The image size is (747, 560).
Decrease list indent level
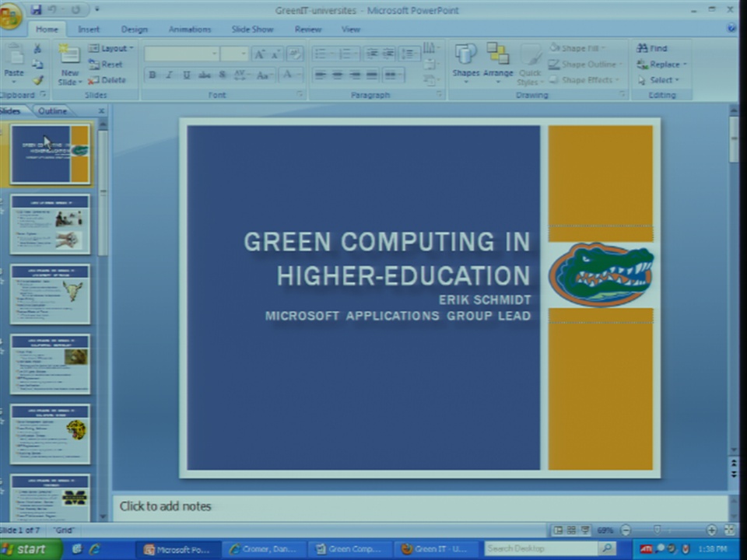pyautogui.click(x=372, y=54)
